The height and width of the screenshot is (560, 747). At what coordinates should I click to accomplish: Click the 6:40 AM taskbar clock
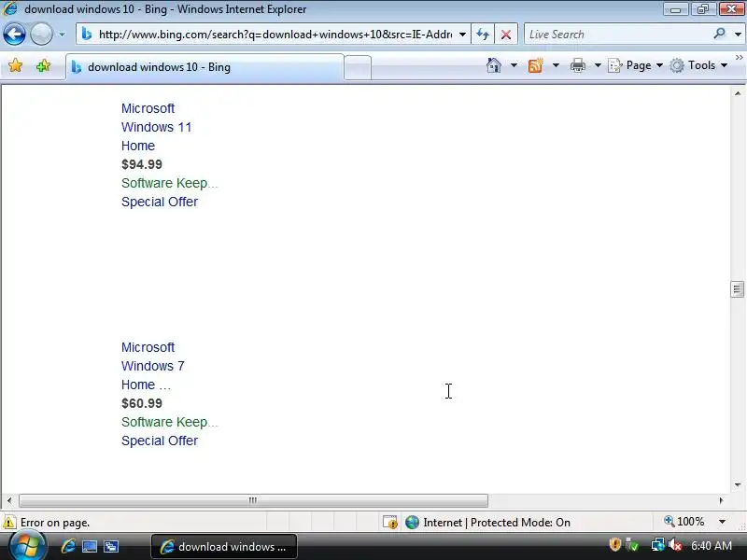pyautogui.click(x=712, y=545)
